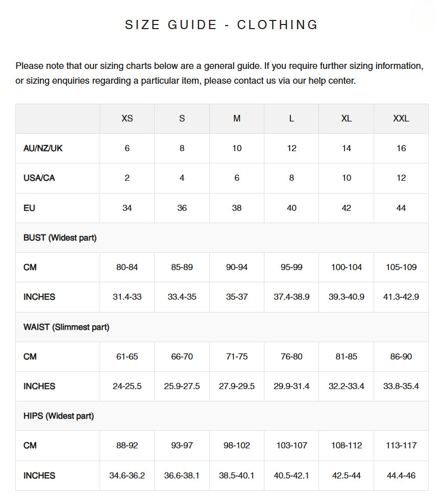Click the XS column header
The image size is (441, 504).
pyautogui.click(x=127, y=118)
